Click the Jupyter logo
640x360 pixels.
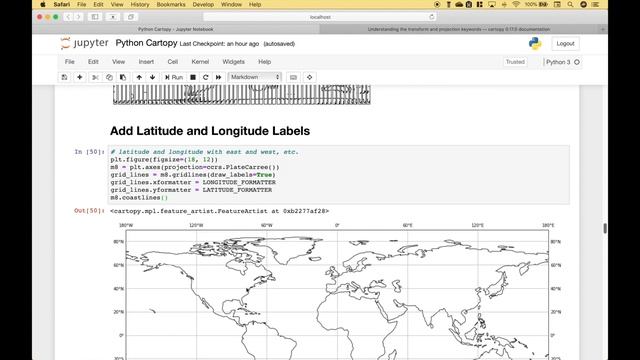84,43
